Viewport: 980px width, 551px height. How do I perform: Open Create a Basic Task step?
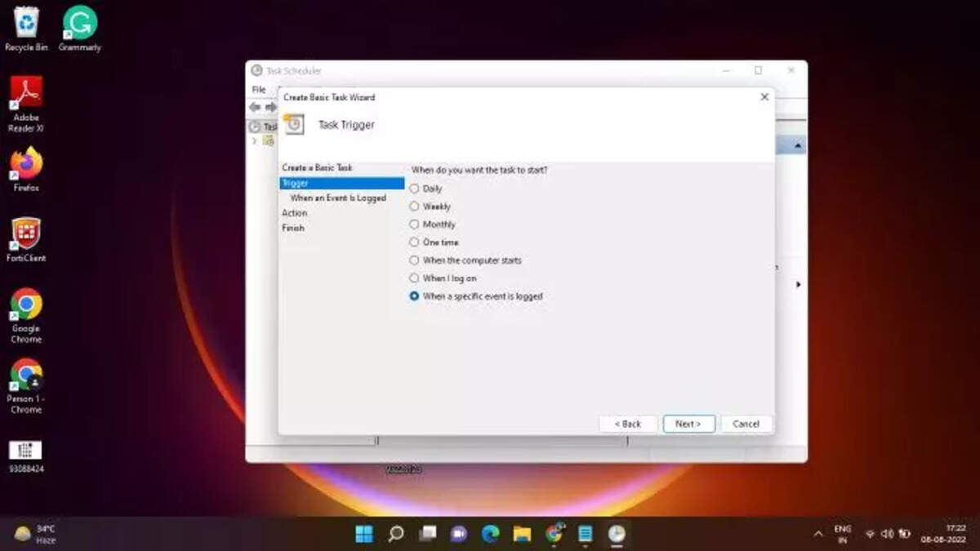pyautogui.click(x=318, y=167)
